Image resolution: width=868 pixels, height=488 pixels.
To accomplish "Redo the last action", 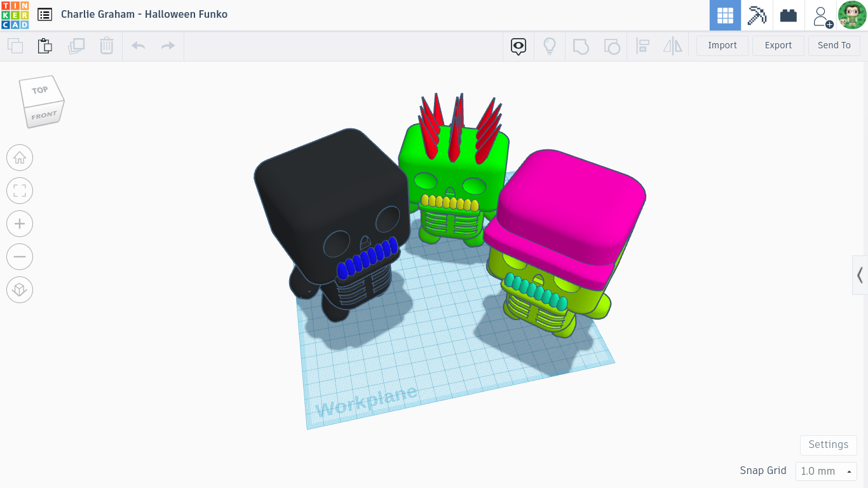I will click(168, 46).
